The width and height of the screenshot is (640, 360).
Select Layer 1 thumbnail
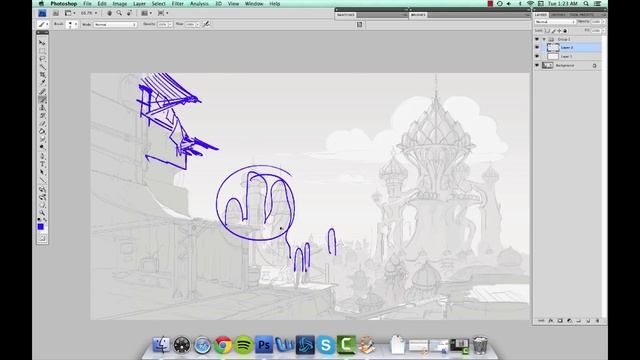[x=553, y=56]
